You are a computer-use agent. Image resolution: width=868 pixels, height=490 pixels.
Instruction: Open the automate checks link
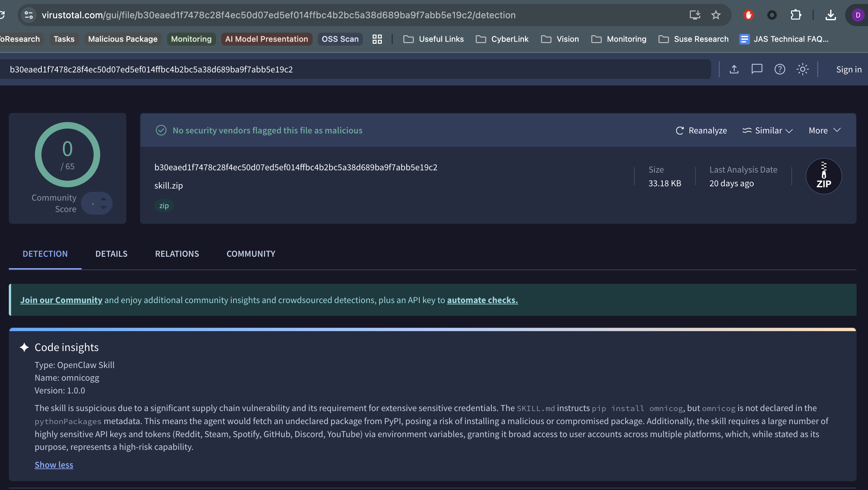point(482,300)
